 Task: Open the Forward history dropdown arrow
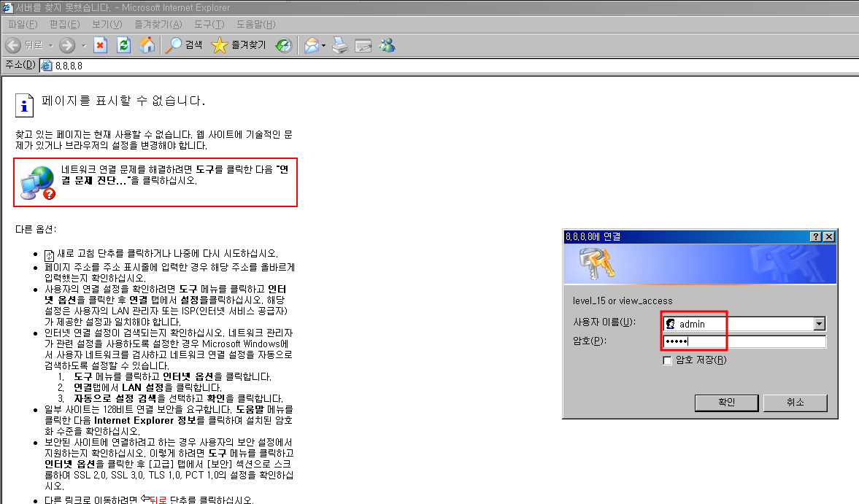pos(84,45)
